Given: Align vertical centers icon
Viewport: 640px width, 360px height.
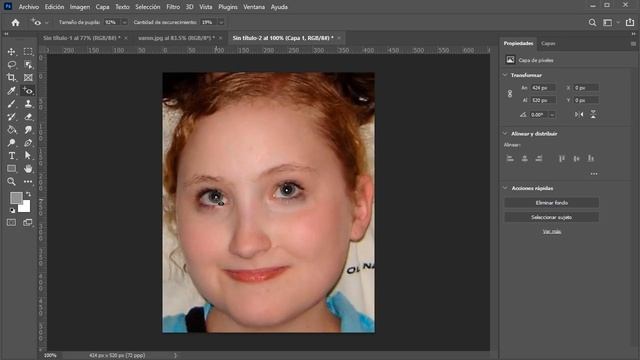Looking at the screenshot, I should pos(576,158).
